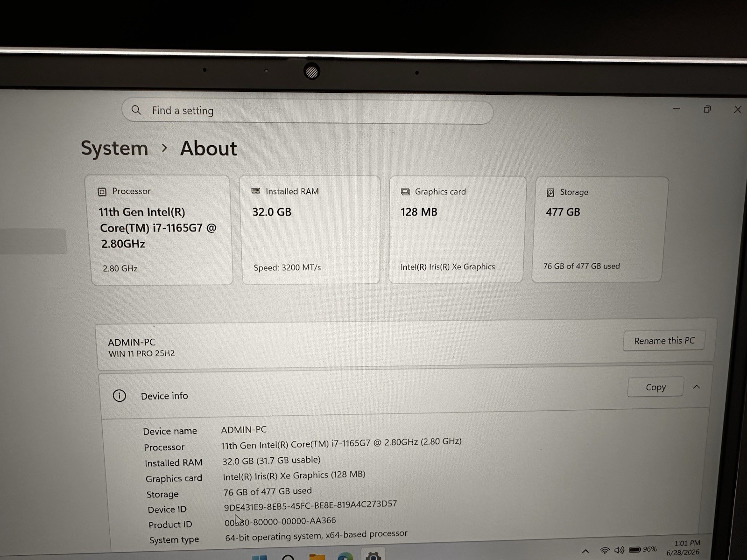Minimize the Settings window
The image size is (747, 560).
click(x=677, y=109)
